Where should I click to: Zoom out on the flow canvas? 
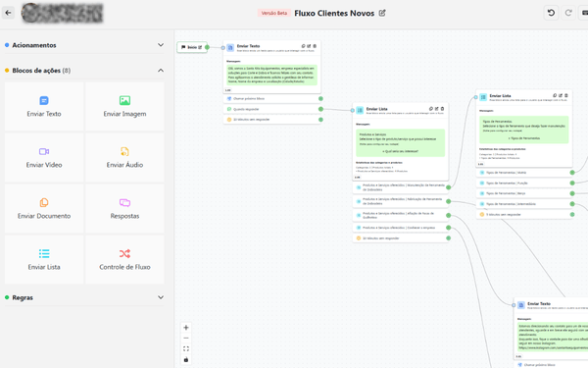tap(186, 338)
